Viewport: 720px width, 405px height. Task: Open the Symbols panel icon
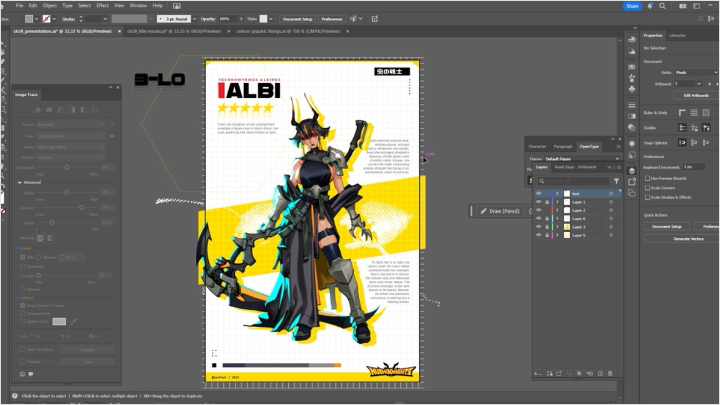(x=632, y=89)
